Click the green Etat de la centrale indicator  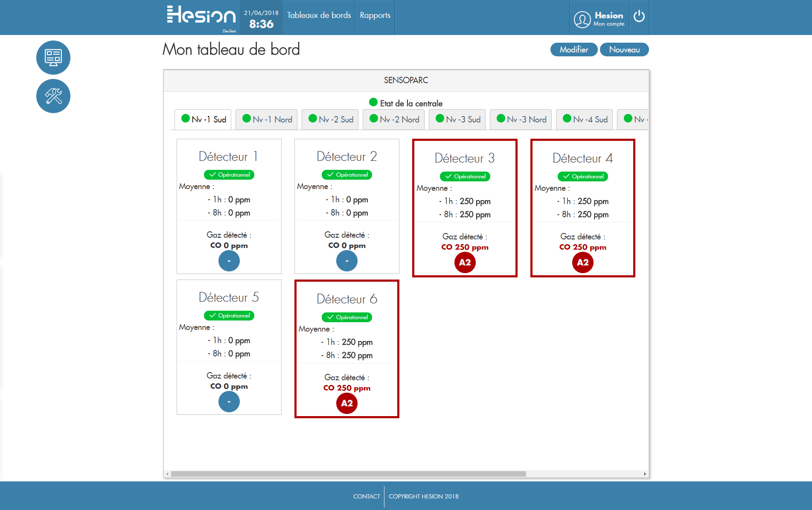tap(373, 102)
